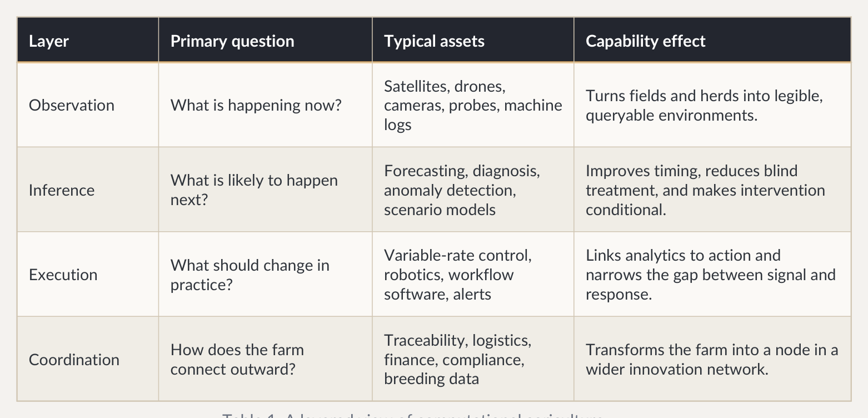This screenshot has width=868, height=418.
Task: Click "What is happening now?" cell
Action: pos(256,106)
